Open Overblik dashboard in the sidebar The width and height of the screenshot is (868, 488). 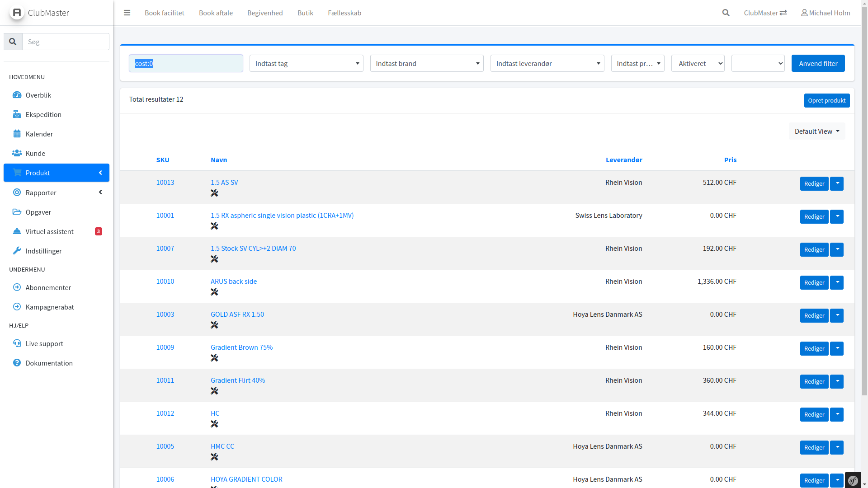pyautogui.click(x=38, y=95)
